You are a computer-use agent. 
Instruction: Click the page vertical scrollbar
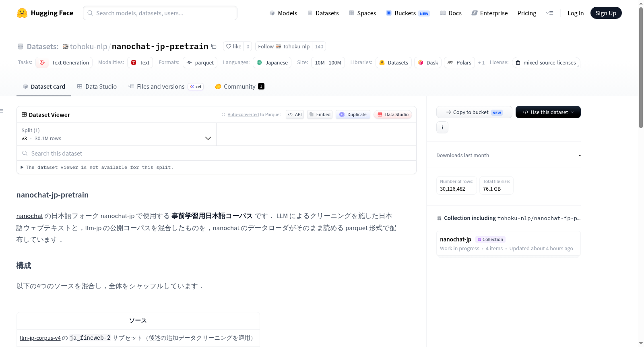pyautogui.click(x=641, y=68)
